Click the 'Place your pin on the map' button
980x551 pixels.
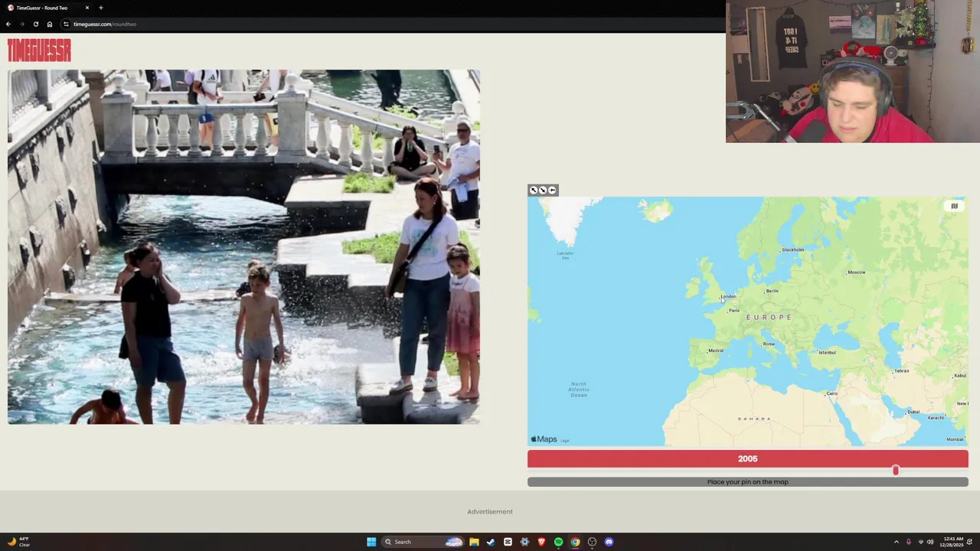(747, 482)
